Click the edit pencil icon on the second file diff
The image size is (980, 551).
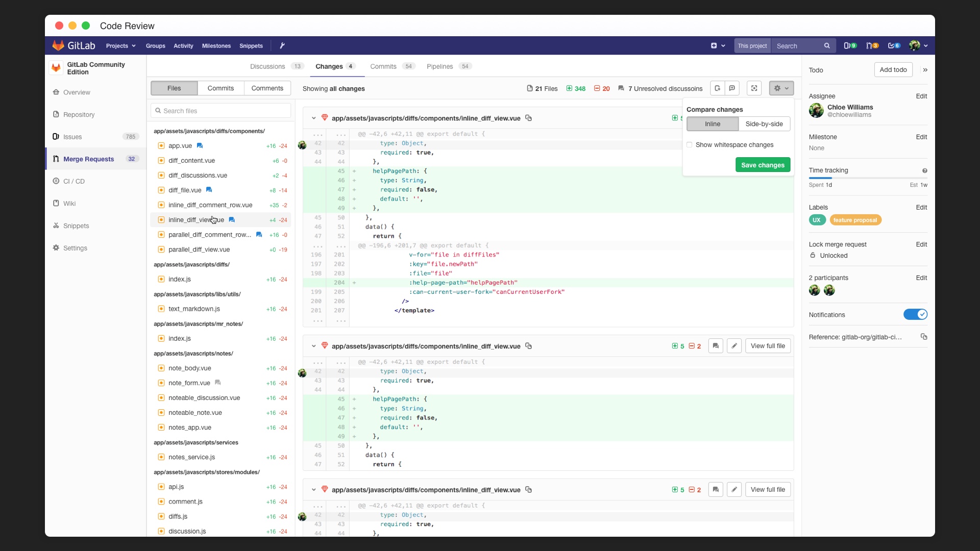pyautogui.click(x=734, y=346)
